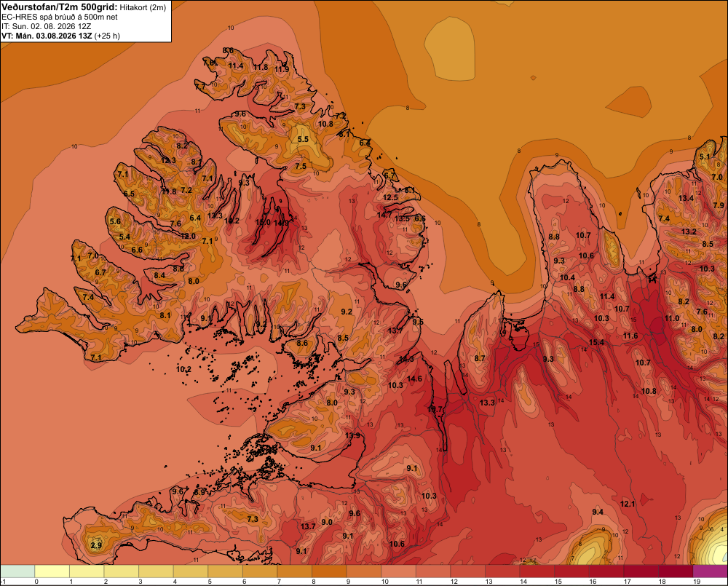728x586 pixels.
Task: Pick the dark red legend swatch between 18 and 19
Action: [x=676, y=571]
